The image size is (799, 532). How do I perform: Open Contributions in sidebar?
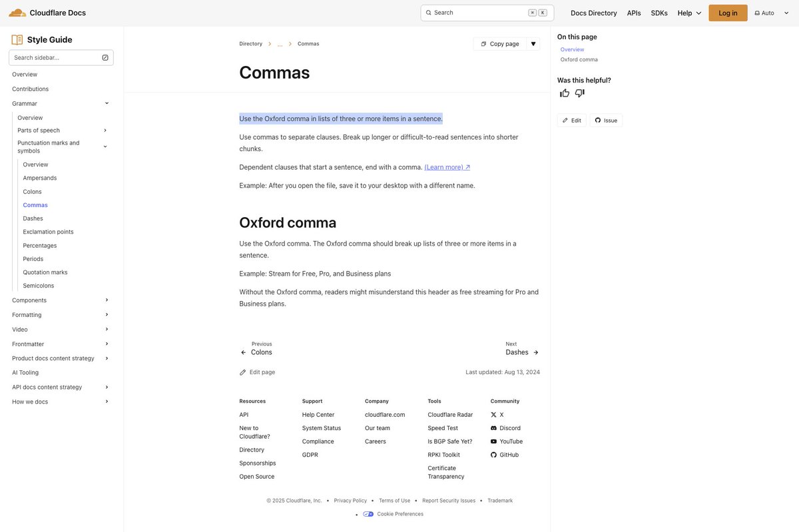(x=30, y=89)
